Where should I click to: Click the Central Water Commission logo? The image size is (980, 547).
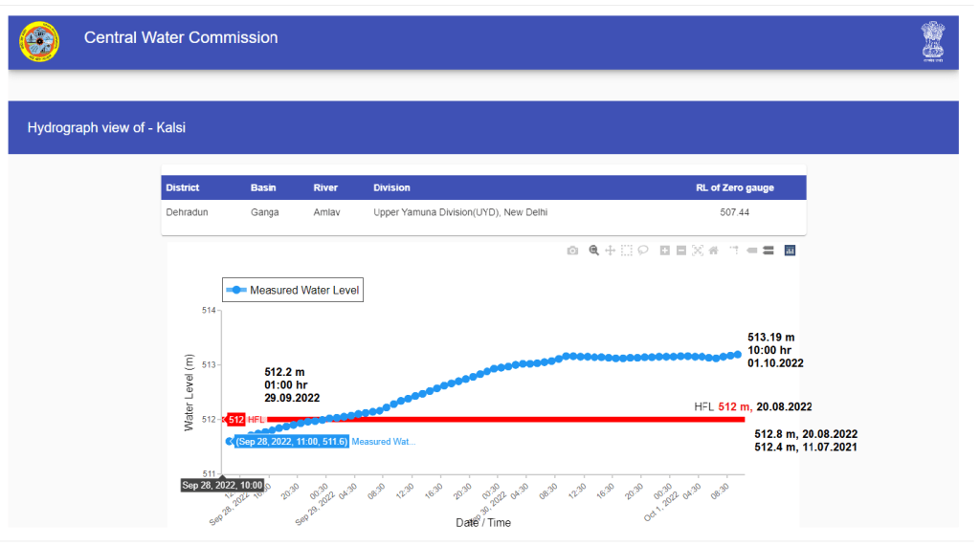pyautogui.click(x=39, y=40)
